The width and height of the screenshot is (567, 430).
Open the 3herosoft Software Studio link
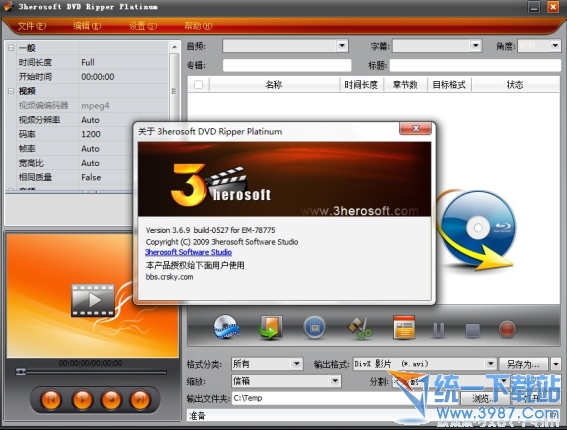tap(188, 252)
